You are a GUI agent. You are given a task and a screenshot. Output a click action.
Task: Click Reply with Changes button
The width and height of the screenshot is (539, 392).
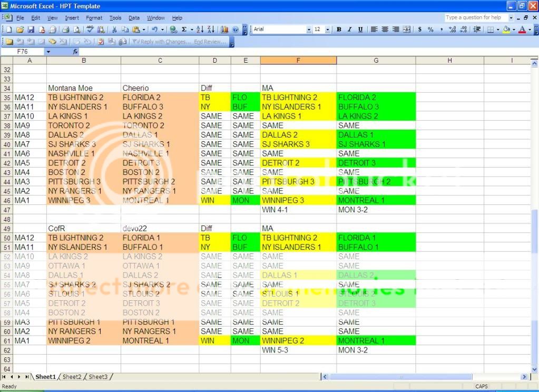(162, 42)
